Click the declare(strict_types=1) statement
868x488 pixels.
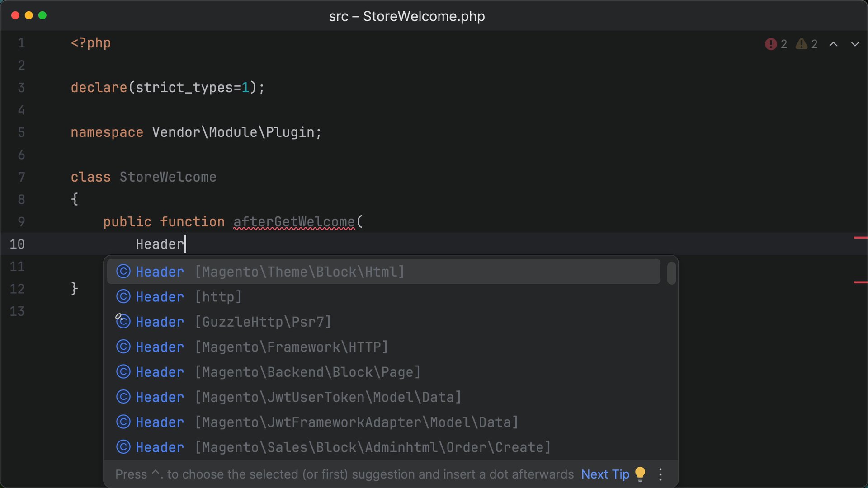167,87
